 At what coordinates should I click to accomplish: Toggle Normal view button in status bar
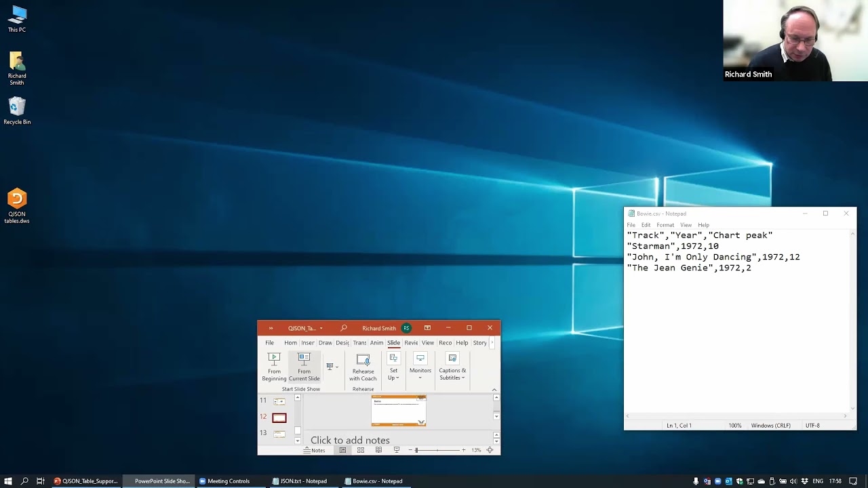tap(342, 450)
